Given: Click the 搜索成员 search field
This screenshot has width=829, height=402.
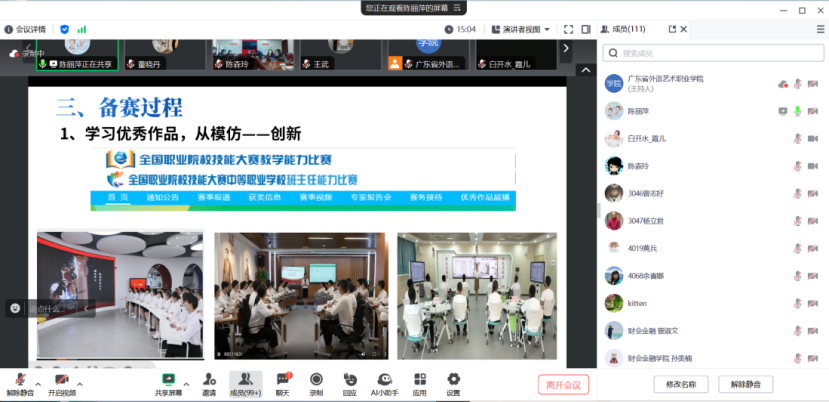Looking at the screenshot, I should point(715,53).
